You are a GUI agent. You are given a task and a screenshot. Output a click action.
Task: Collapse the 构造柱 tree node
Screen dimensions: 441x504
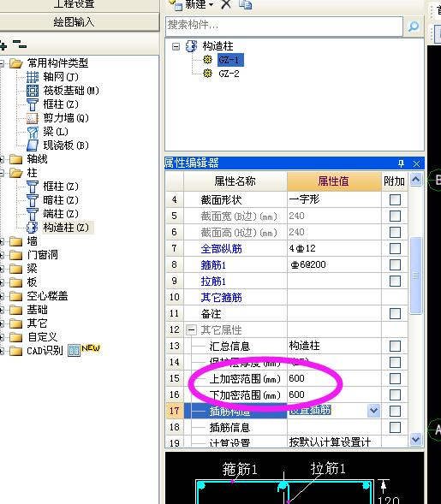click(176, 46)
